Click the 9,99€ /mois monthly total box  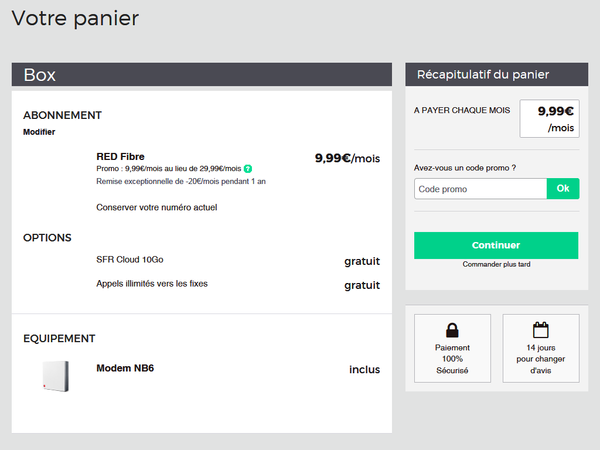coord(550,119)
